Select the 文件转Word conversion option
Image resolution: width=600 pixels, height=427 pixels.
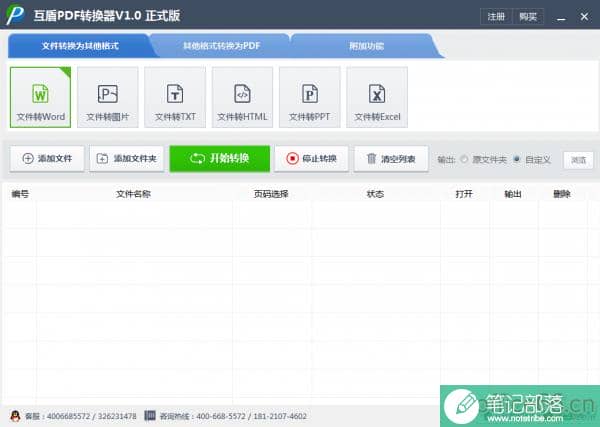pyautogui.click(x=41, y=97)
